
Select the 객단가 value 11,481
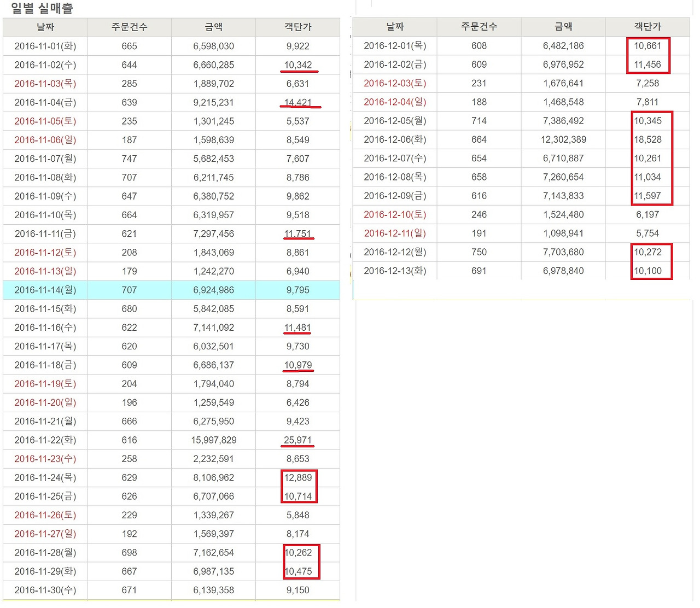click(x=298, y=328)
